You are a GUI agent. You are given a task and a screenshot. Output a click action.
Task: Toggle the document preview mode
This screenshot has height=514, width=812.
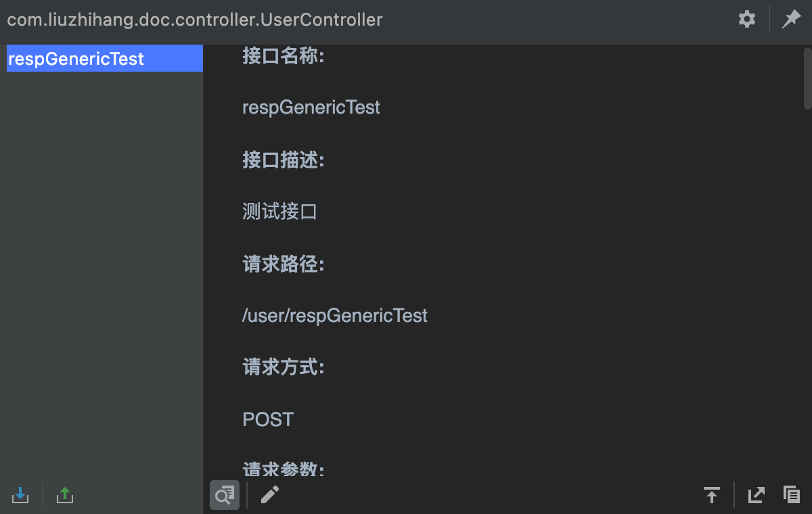tap(224, 495)
